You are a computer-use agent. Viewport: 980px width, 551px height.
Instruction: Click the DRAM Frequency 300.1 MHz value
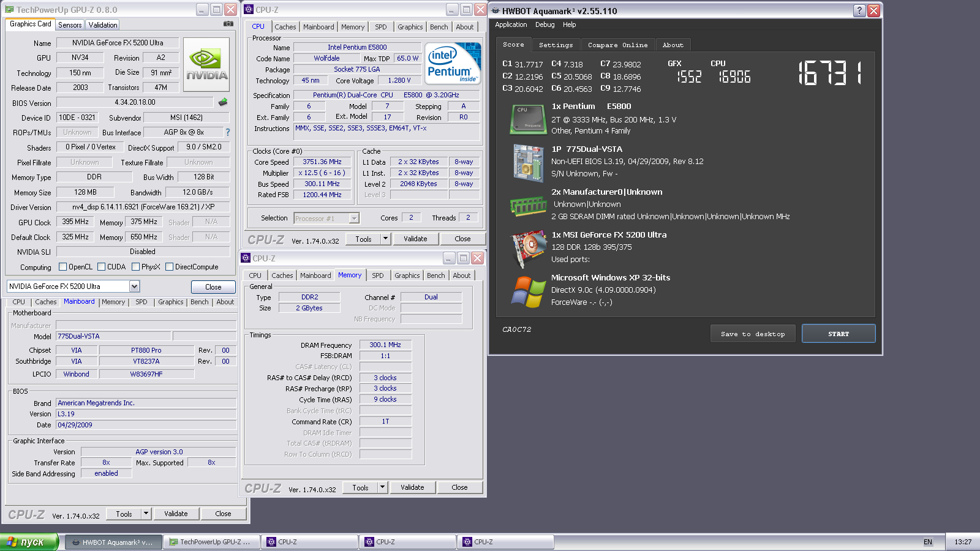(x=385, y=345)
